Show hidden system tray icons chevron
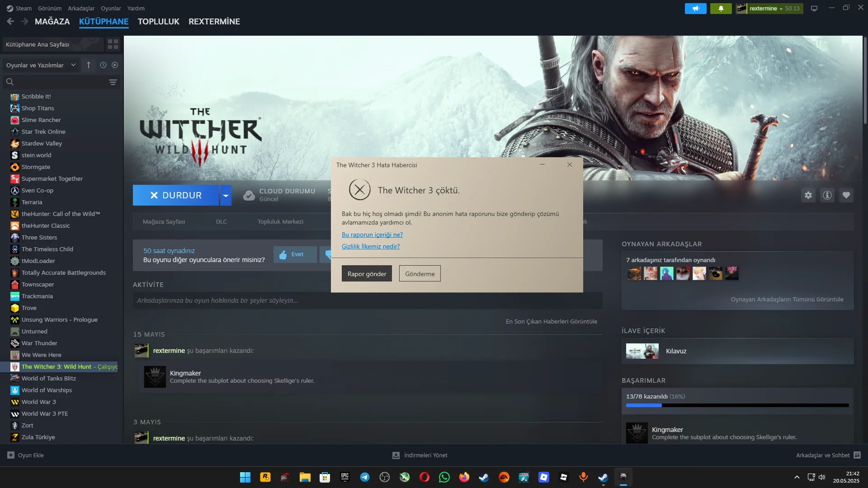The width and height of the screenshot is (868, 488). coord(797,477)
